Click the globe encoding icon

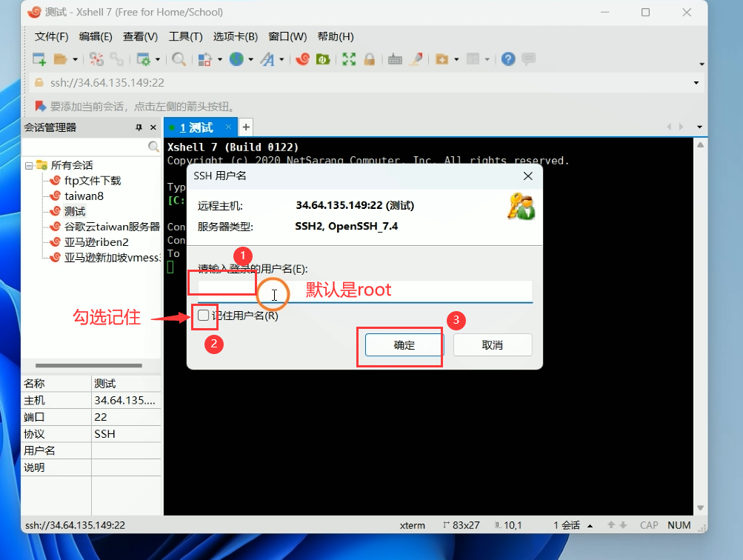[236, 59]
